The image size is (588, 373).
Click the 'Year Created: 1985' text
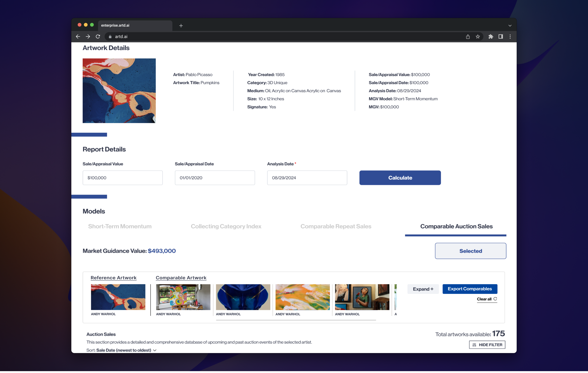266,74
